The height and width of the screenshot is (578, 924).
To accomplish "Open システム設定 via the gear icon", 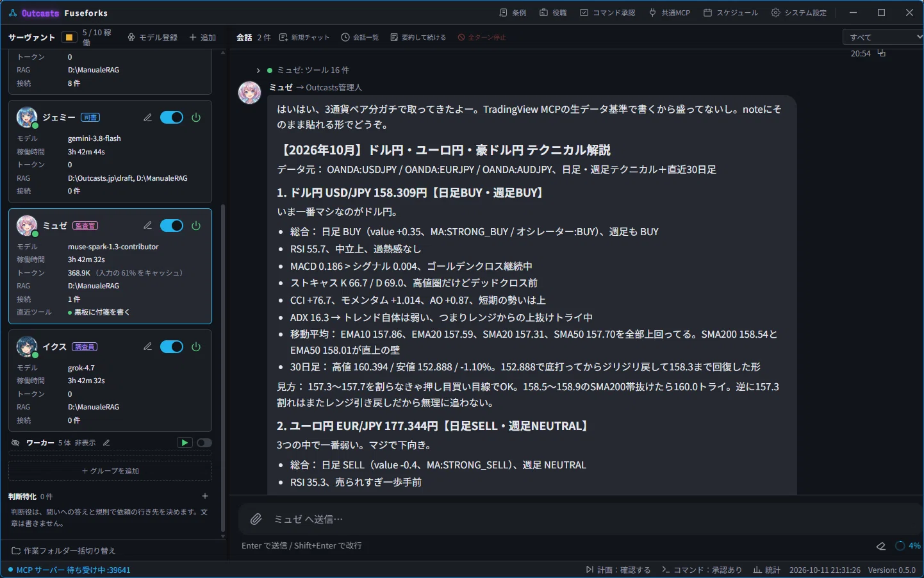I will point(799,13).
